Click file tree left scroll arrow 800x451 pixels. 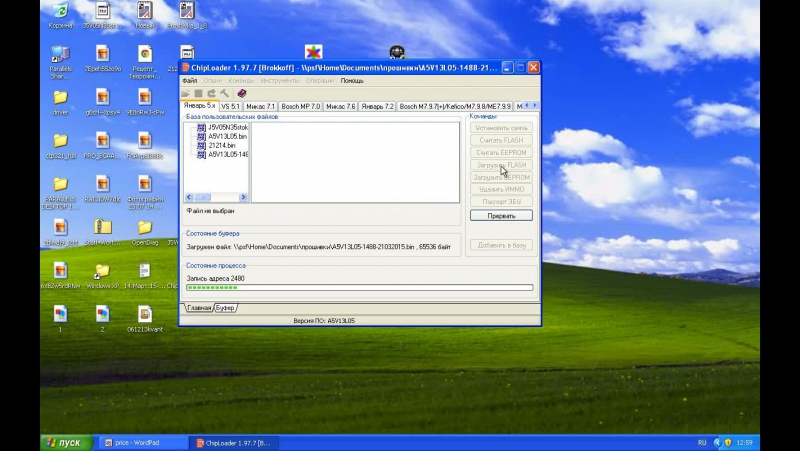[x=189, y=197]
